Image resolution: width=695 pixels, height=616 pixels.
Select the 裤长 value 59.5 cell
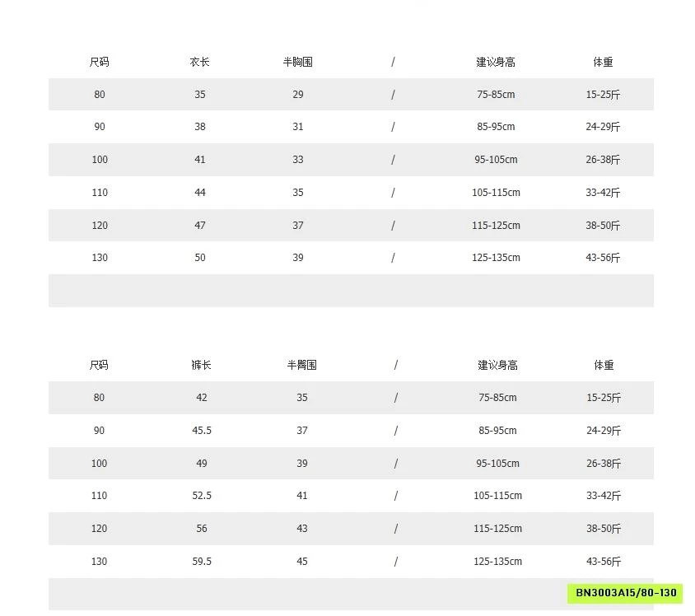(202, 562)
